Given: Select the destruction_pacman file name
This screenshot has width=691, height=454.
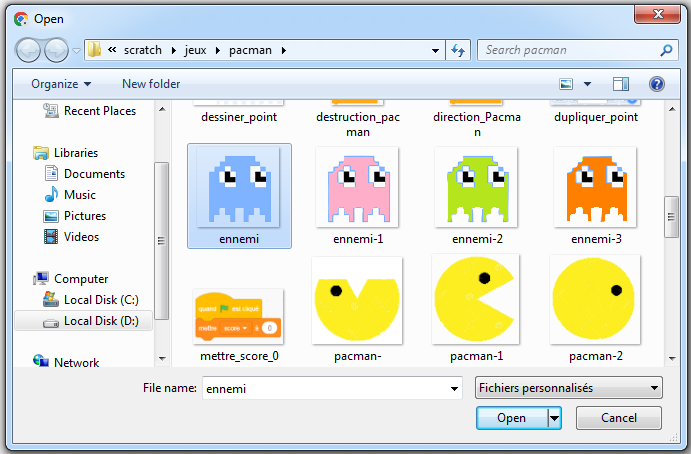Looking at the screenshot, I should pos(358,124).
